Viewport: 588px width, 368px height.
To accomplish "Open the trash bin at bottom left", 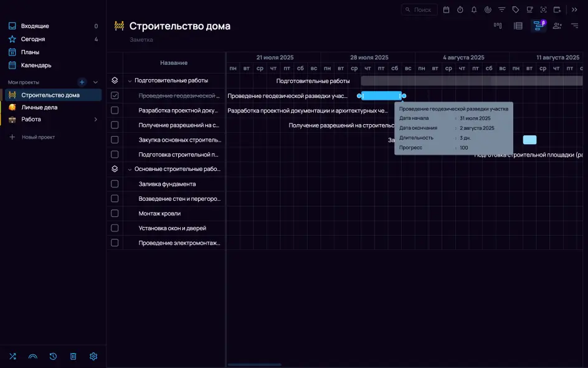I will pyautogui.click(x=73, y=356).
